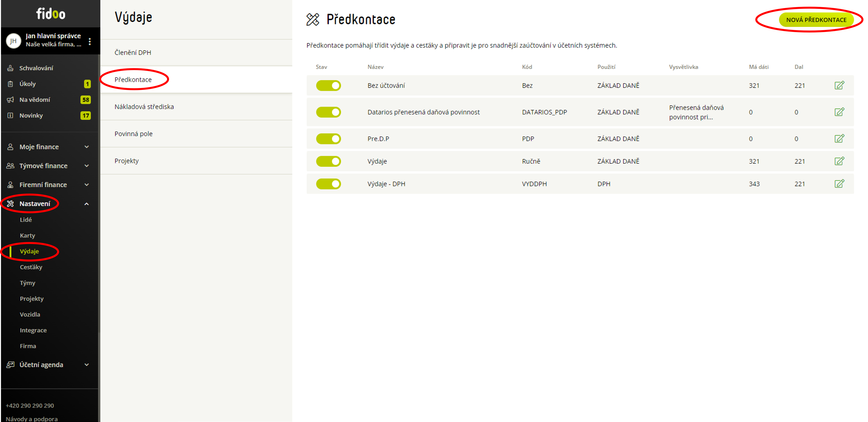Edit the Bez účtování row
Screen dimensions: 868x422
click(x=839, y=85)
